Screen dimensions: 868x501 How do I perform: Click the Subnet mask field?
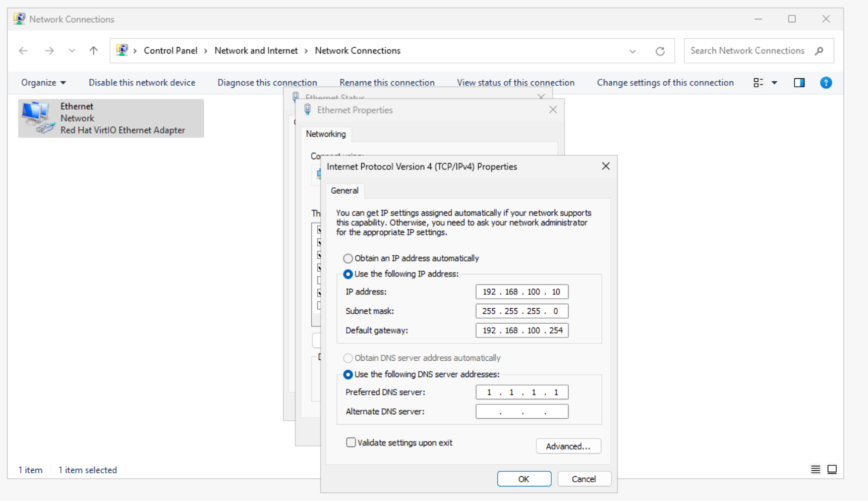[522, 311]
